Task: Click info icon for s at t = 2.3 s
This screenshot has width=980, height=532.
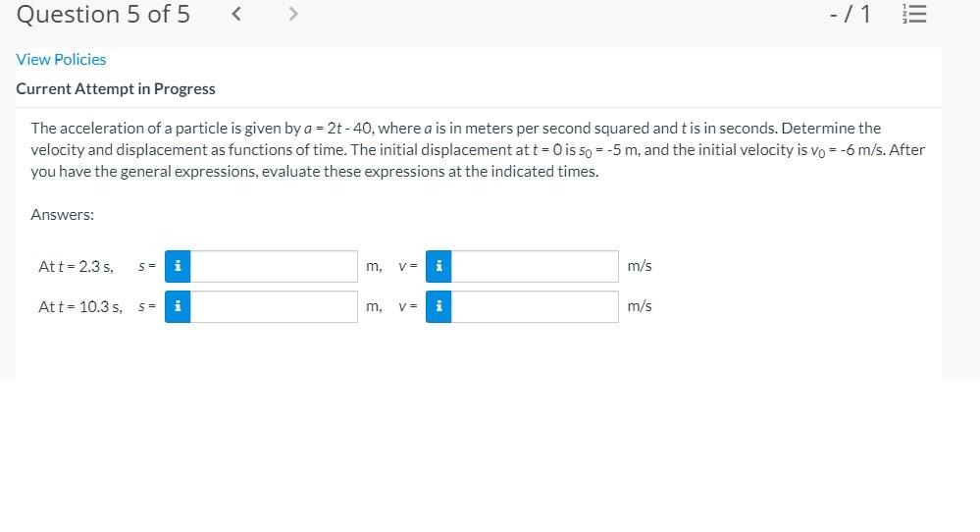Action: coord(178,266)
